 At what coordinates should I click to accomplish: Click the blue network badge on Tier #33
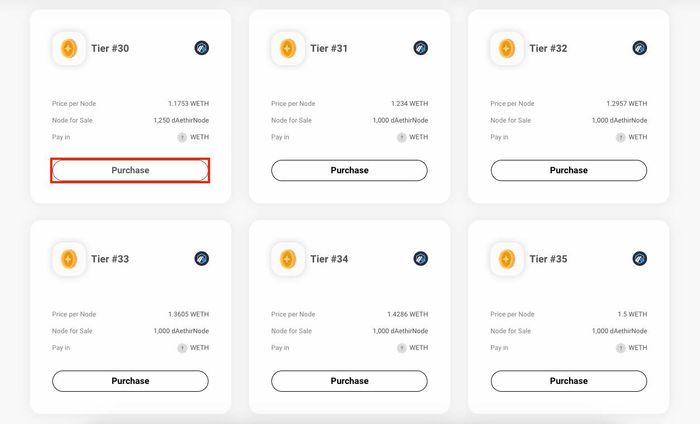pyautogui.click(x=201, y=258)
